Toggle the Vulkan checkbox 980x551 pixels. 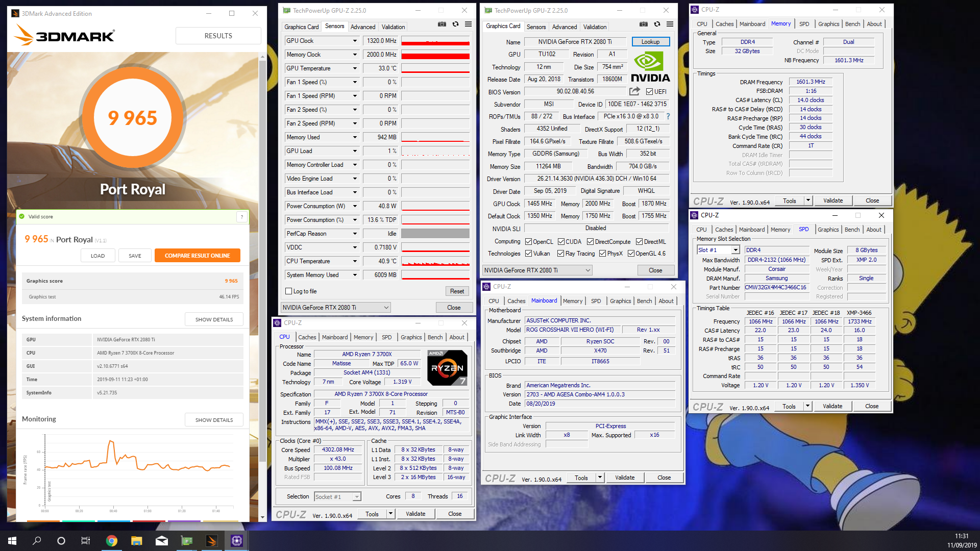528,254
